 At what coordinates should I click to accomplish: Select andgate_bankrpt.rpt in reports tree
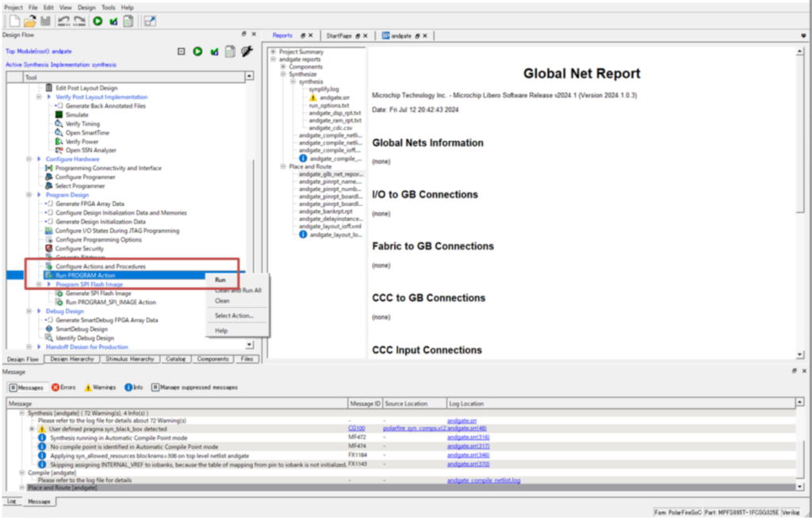pyautogui.click(x=325, y=212)
